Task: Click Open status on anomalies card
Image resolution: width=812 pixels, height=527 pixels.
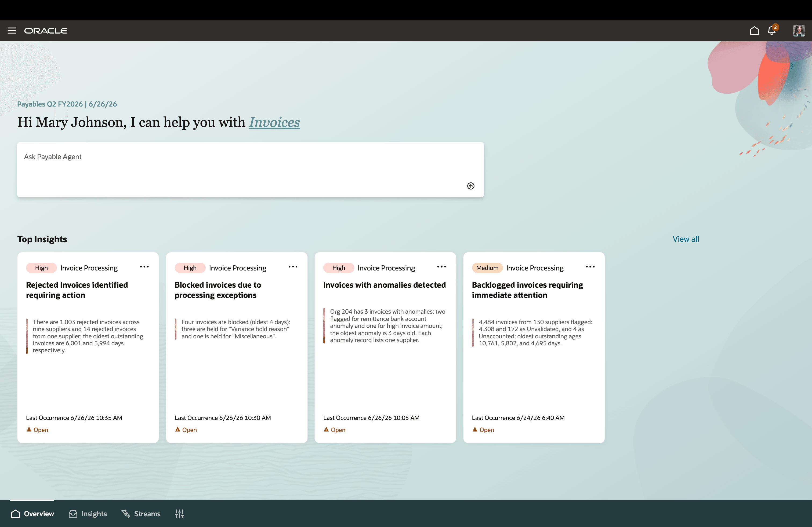Action: coord(335,430)
